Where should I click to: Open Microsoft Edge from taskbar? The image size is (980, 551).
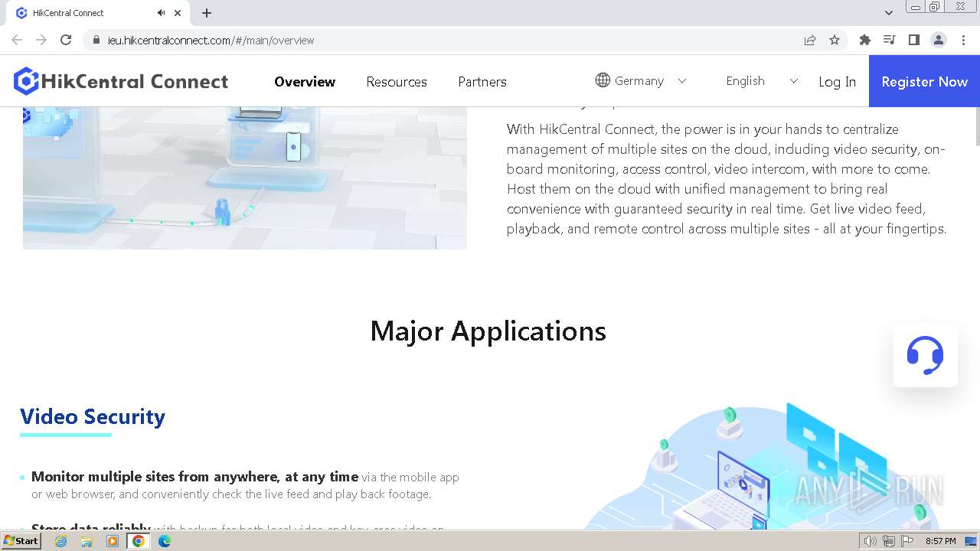[165, 541]
